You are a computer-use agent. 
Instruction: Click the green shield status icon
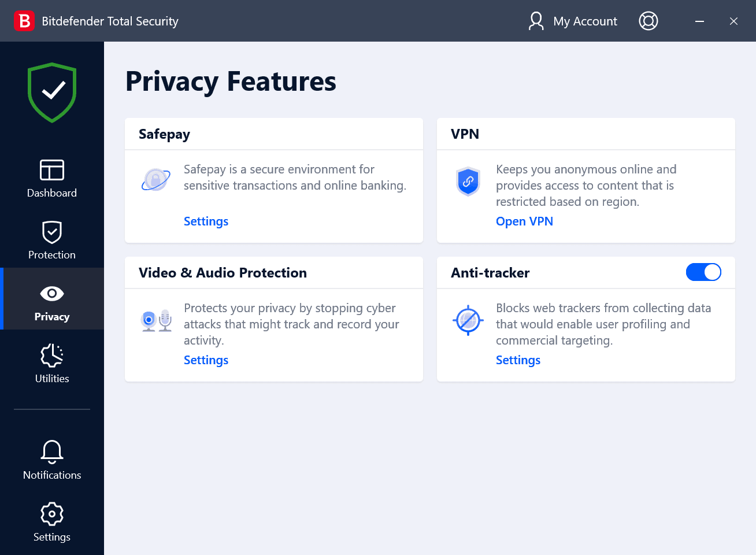coord(52,92)
